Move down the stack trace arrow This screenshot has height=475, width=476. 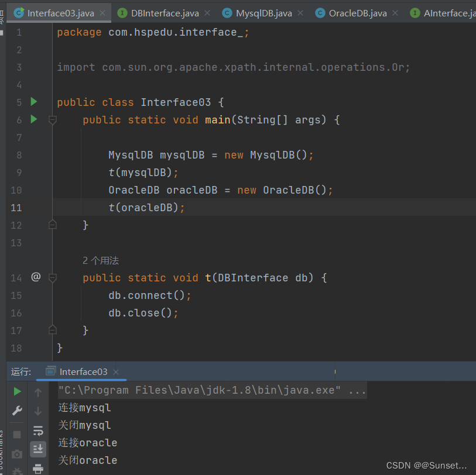(38, 411)
